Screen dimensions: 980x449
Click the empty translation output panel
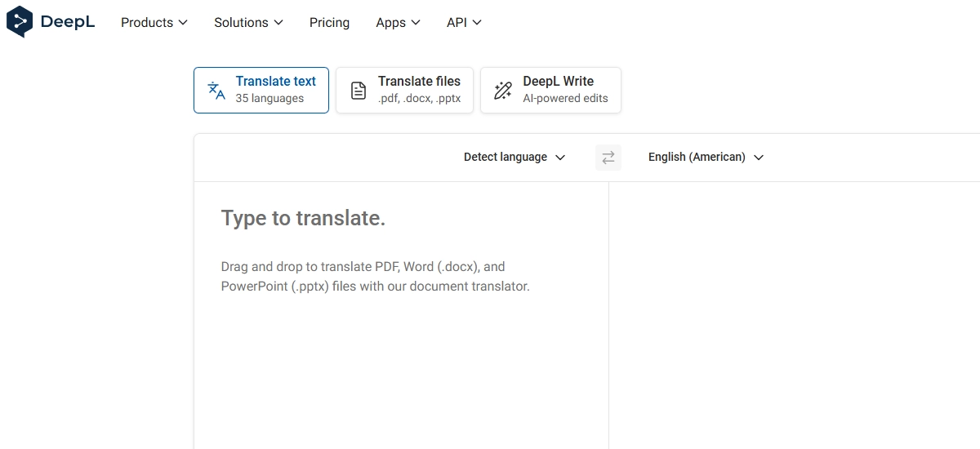(792, 310)
